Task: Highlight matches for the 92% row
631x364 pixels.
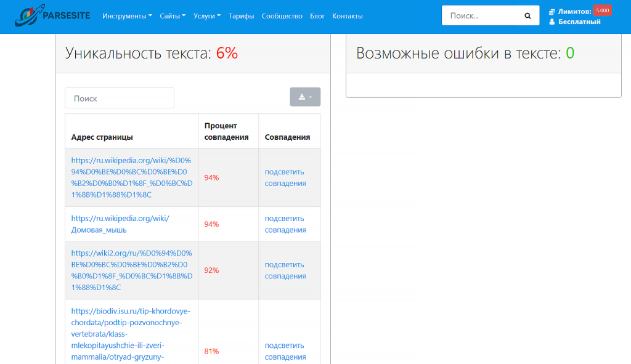Action: click(285, 270)
